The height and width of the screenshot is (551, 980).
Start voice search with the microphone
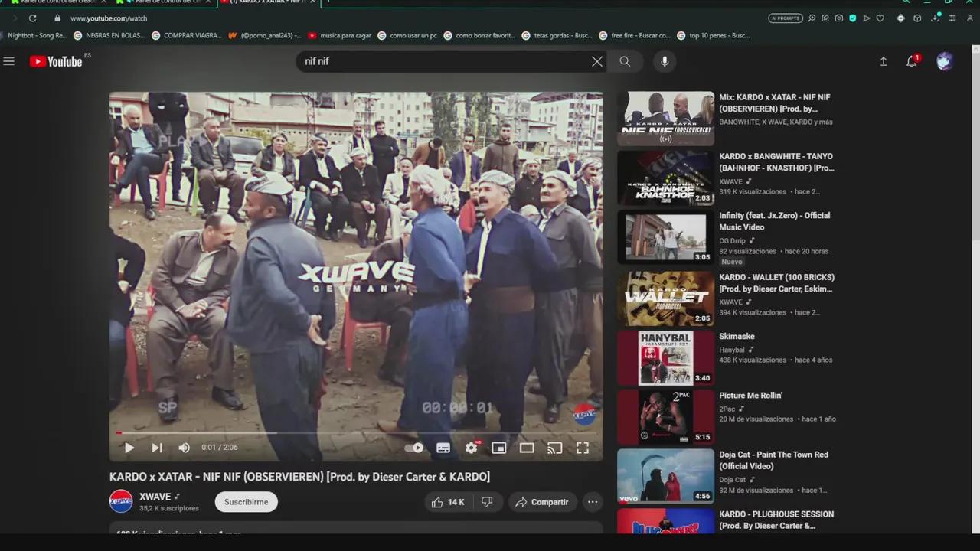[665, 61]
